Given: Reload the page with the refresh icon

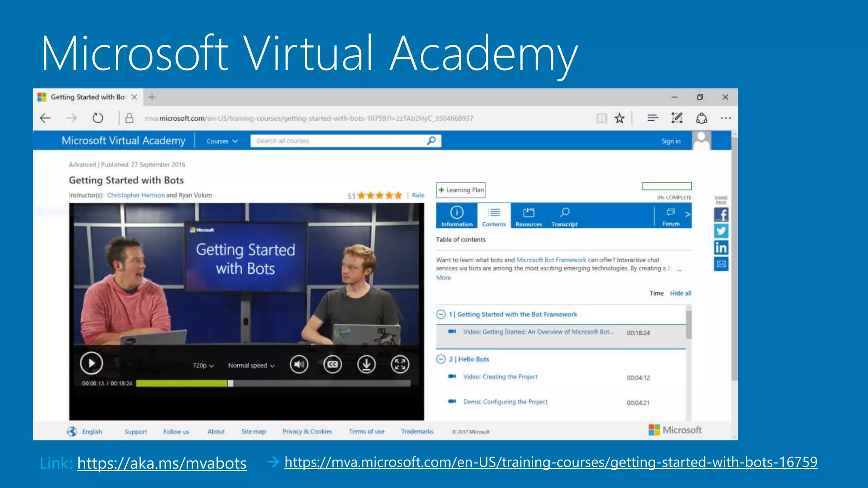Looking at the screenshot, I should (98, 118).
